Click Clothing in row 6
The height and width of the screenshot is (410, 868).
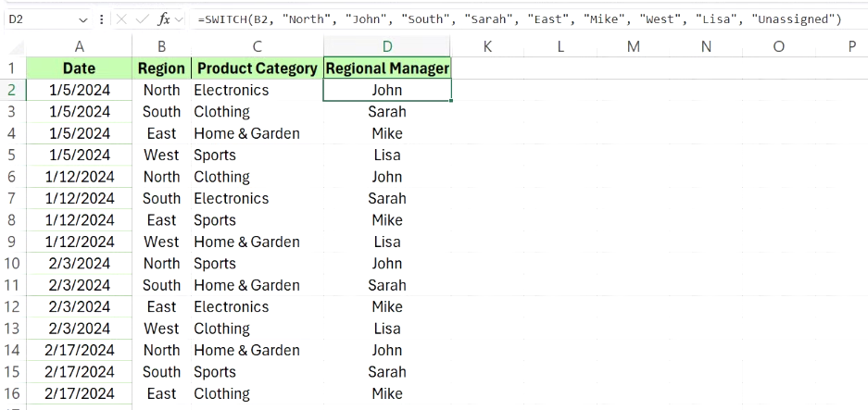point(222,177)
